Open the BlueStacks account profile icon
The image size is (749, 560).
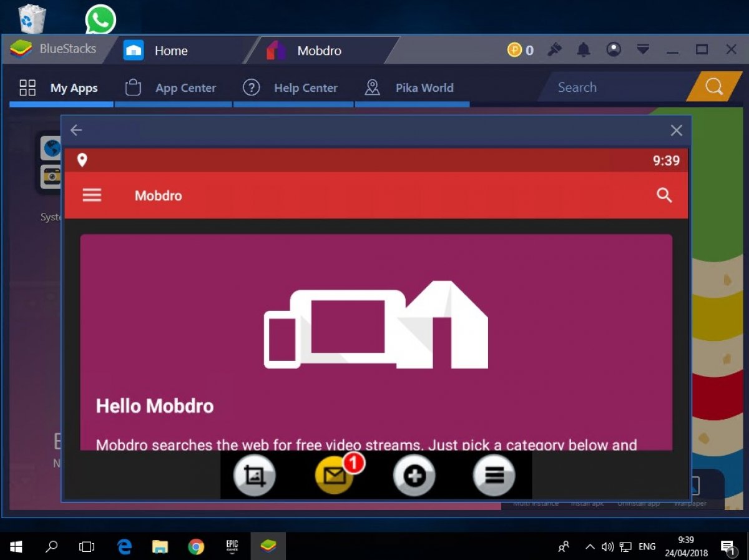point(614,49)
